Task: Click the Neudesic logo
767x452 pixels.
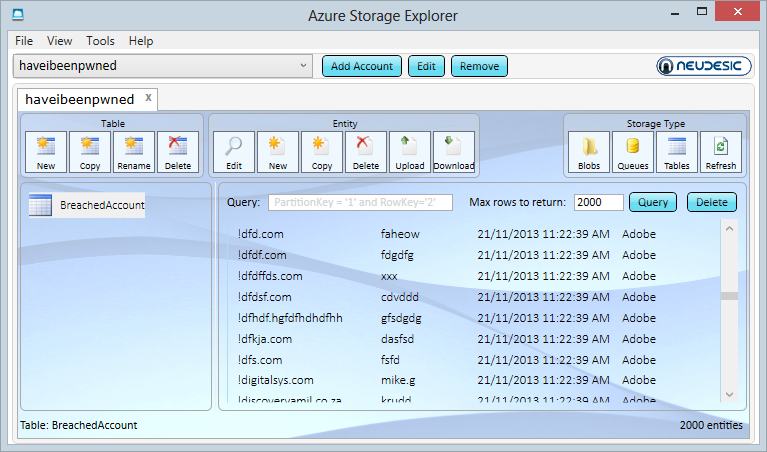Action: (704, 66)
